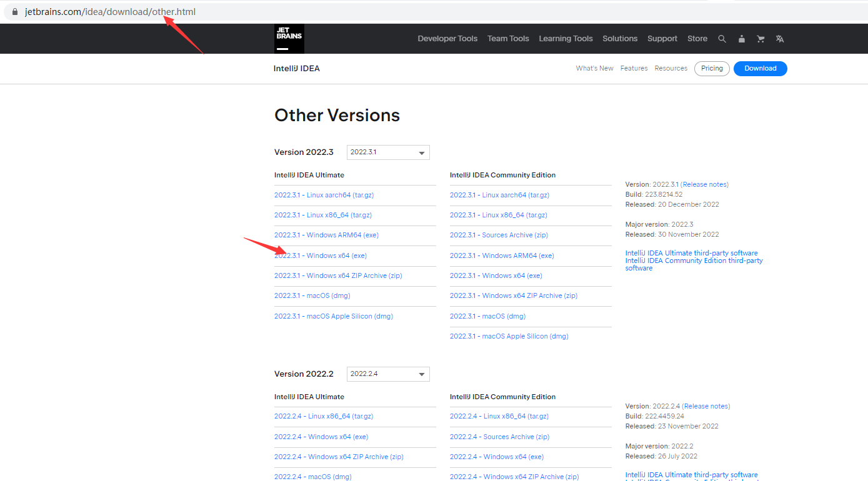Image resolution: width=868 pixels, height=481 pixels.
Task: Open Ultimate third-party software link under 2022.3
Action: pos(692,253)
